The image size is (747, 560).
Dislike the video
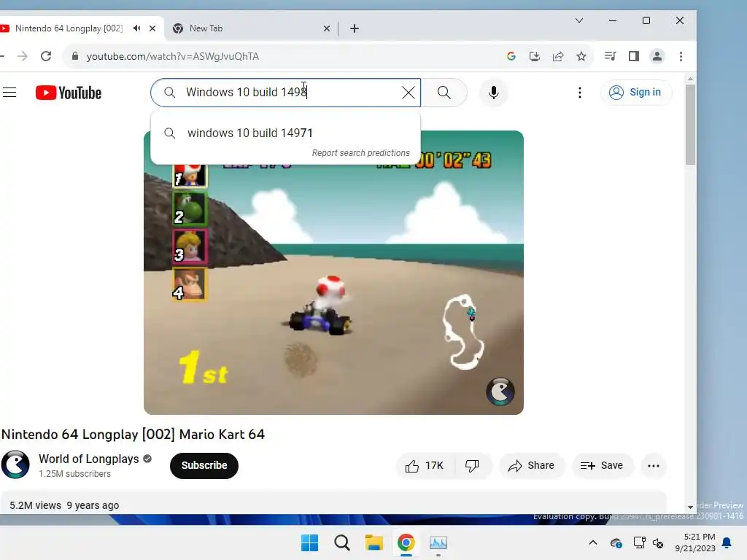coord(472,466)
